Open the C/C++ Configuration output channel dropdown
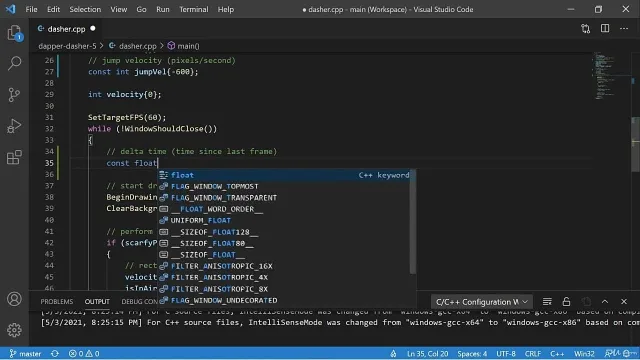 [x=482, y=302]
